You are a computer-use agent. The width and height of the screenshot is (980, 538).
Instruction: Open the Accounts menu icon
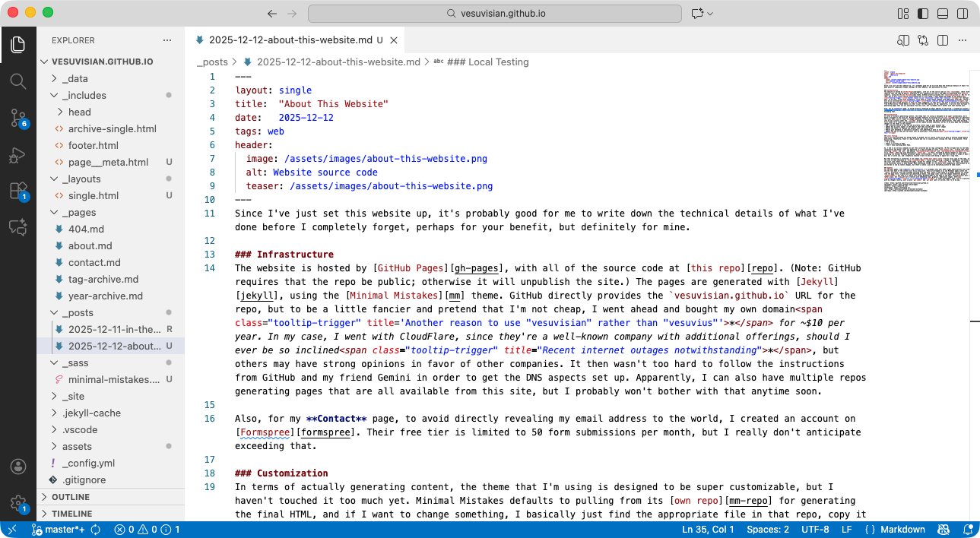click(17, 467)
